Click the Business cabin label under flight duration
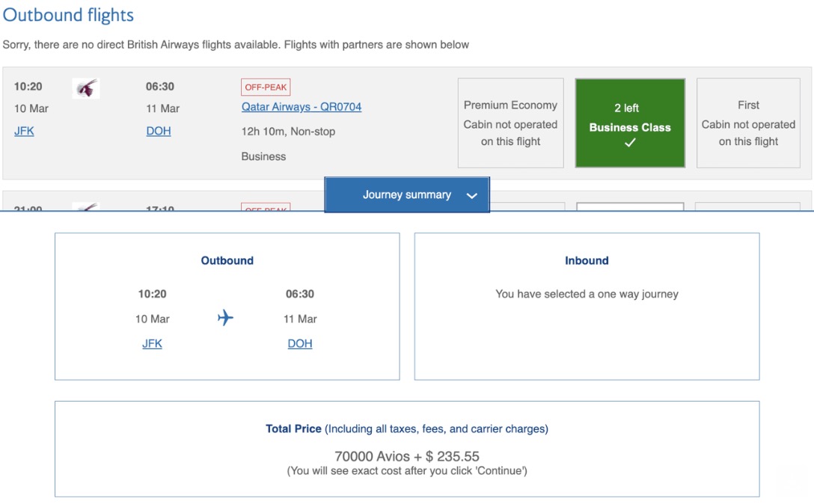The height and width of the screenshot is (504, 814). (x=263, y=157)
